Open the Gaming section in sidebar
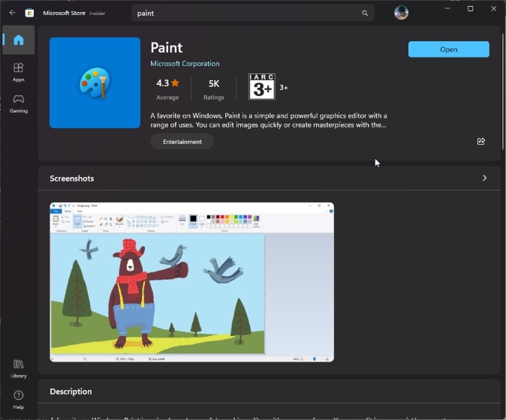Screen dimensions: 506x420 coord(19,103)
